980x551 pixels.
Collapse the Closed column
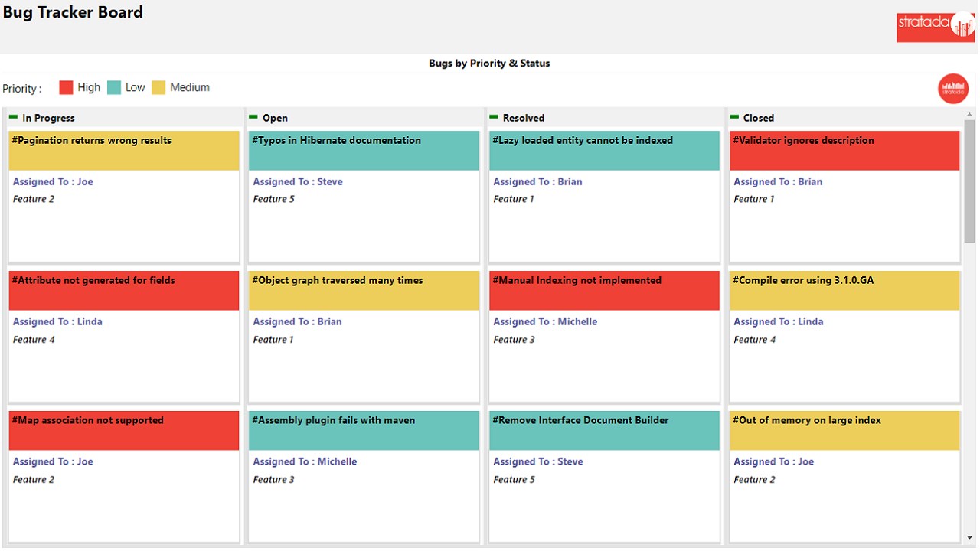(734, 117)
